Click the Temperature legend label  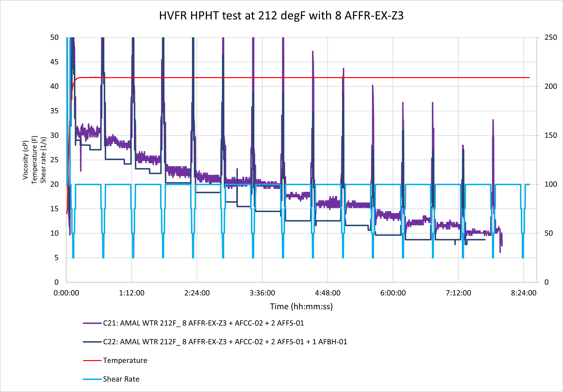125,360
